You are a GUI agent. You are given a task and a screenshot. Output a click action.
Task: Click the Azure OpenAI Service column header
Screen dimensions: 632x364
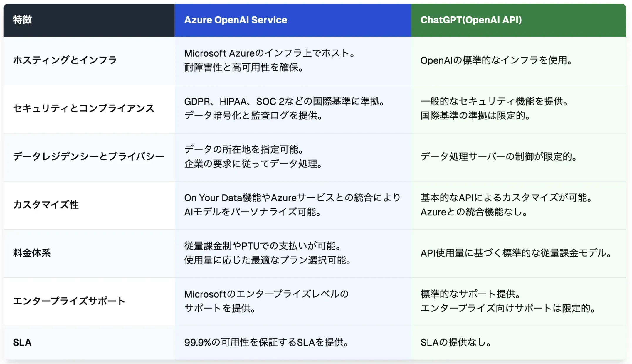click(x=236, y=20)
